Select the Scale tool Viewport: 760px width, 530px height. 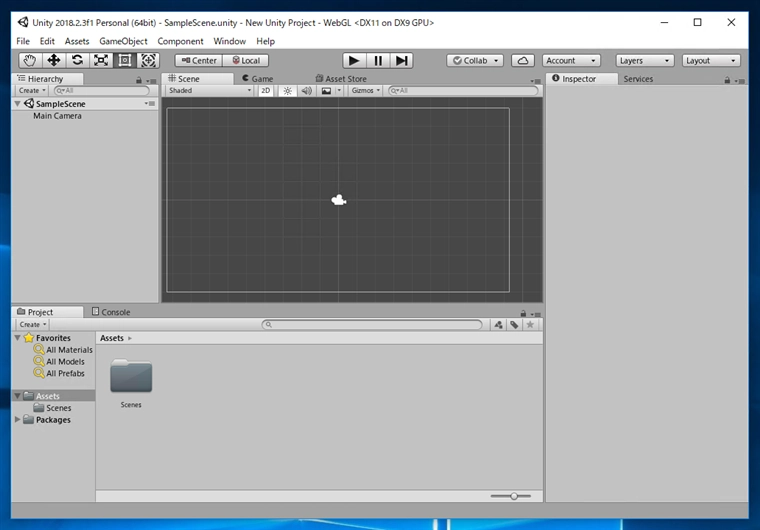pos(101,60)
